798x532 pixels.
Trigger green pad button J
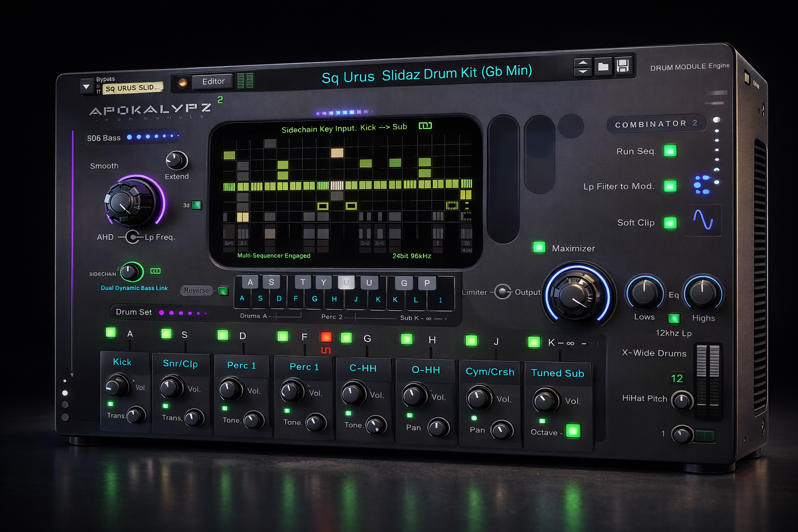pyautogui.click(x=471, y=341)
